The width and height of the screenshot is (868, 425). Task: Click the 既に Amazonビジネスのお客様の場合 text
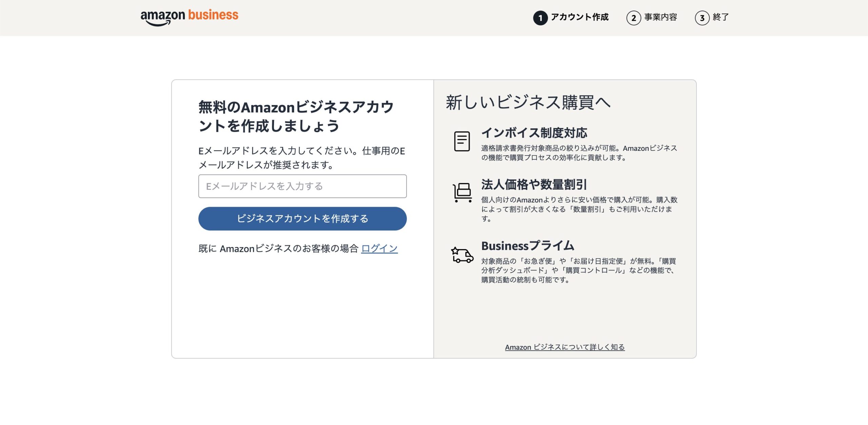(x=278, y=248)
